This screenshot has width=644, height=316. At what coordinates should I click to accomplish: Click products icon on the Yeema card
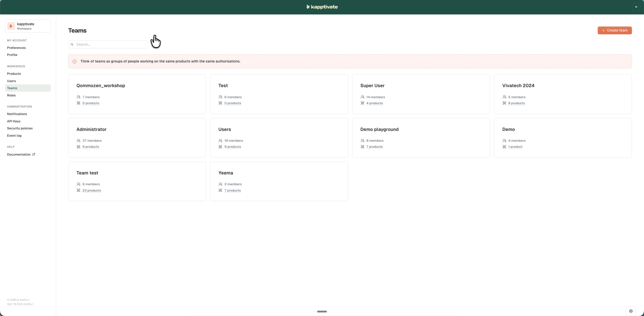(x=220, y=191)
